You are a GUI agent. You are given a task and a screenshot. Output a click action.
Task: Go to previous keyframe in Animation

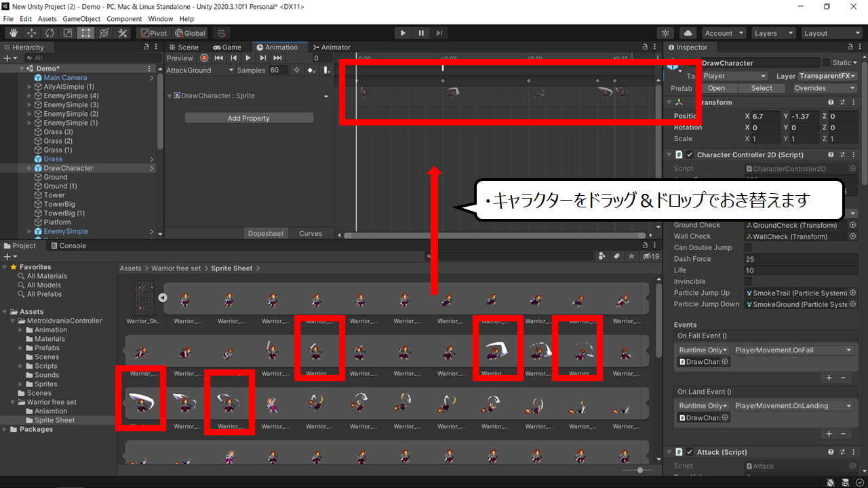pos(234,58)
